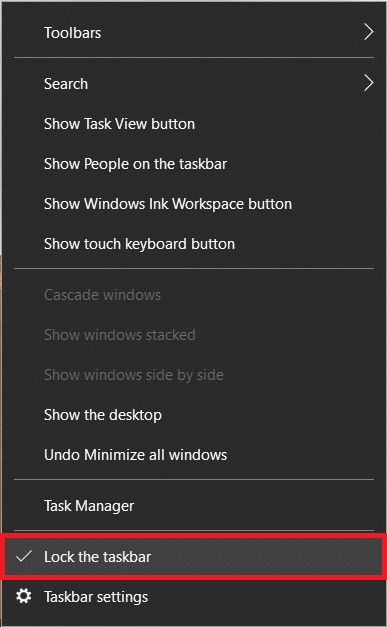Enable Show Windows Ink Workspace button
This screenshot has width=387, height=627.
tap(194, 204)
